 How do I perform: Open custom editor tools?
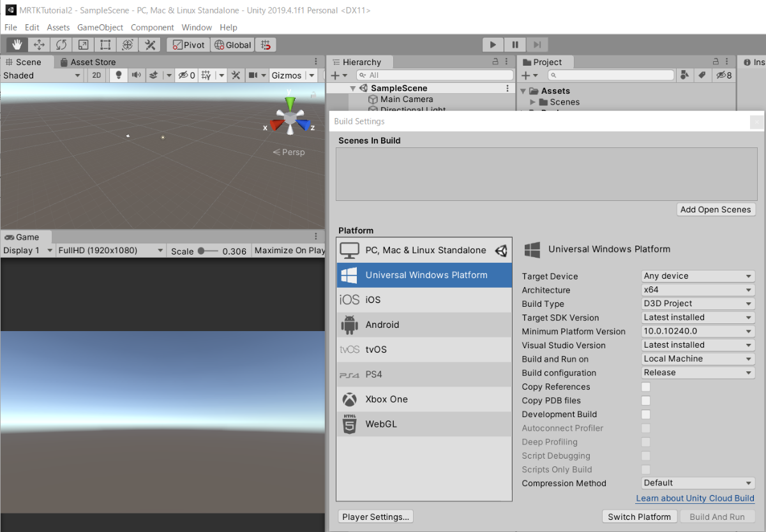point(150,45)
